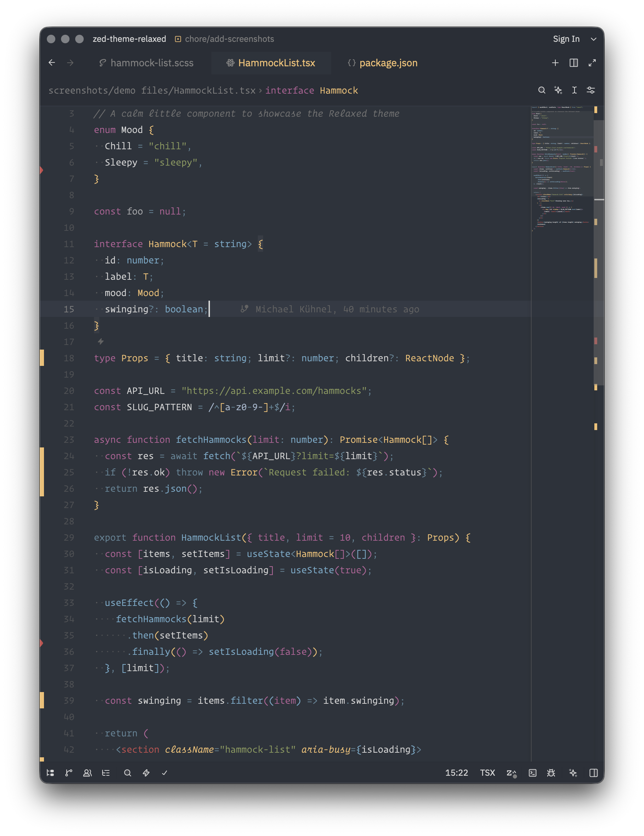Open the collaboration panel people icon
Viewport: 644px width, 836px height.
click(x=87, y=773)
